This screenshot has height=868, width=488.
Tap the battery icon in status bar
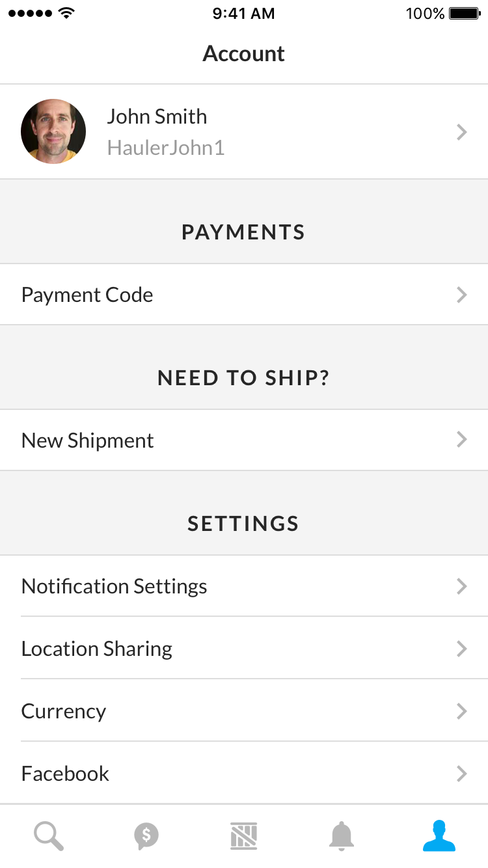(465, 14)
